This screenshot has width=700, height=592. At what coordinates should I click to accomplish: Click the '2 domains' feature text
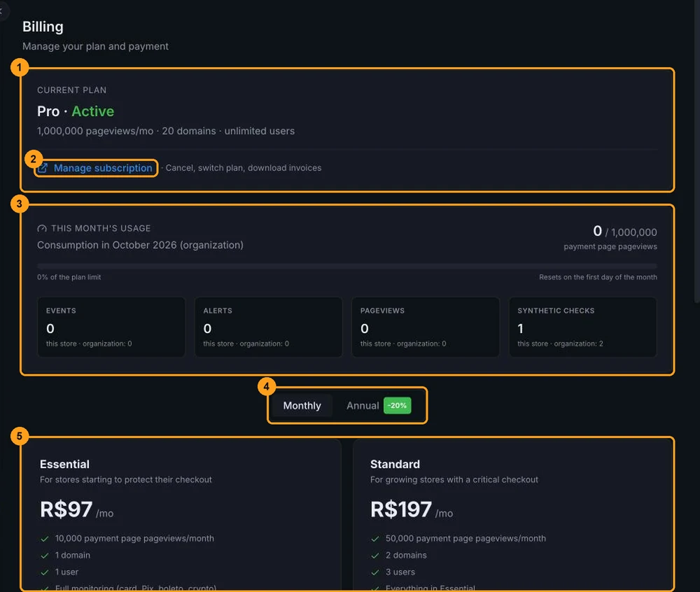point(406,556)
